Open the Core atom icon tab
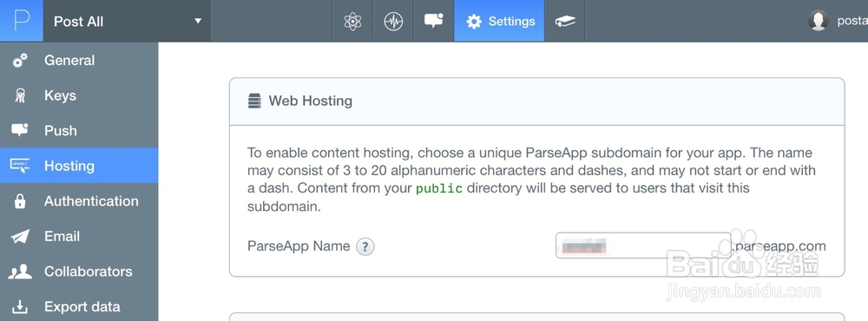Viewport: 868px width, 321px height. point(352,21)
